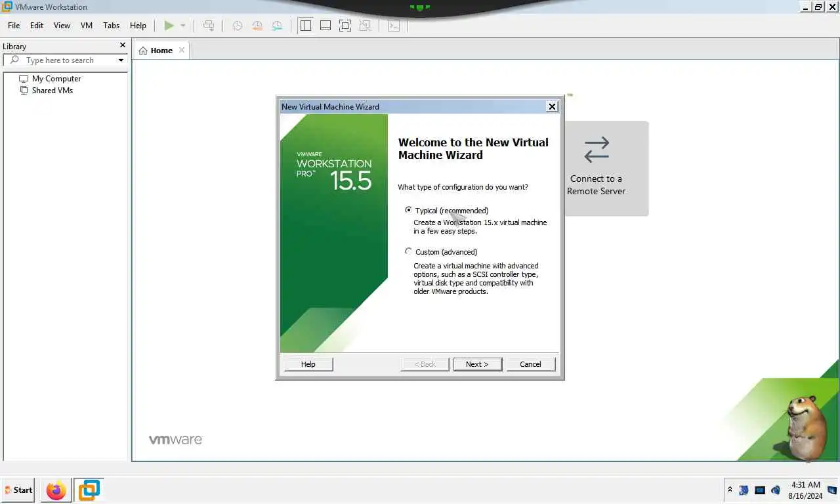Click the Take Snapshot clock icon
Image resolution: width=840 pixels, height=504 pixels.
tap(238, 26)
